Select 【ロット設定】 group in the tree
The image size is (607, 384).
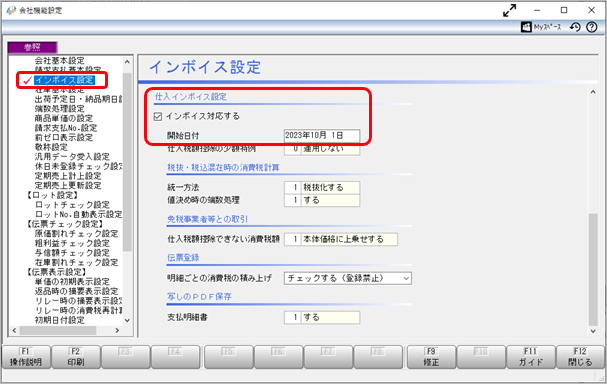pyautogui.click(x=52, y=195)
